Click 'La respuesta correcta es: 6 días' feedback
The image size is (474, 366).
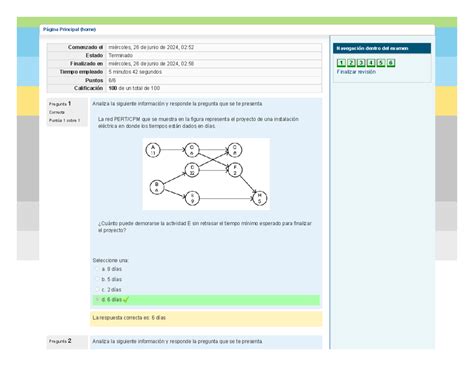pos(129,318)
